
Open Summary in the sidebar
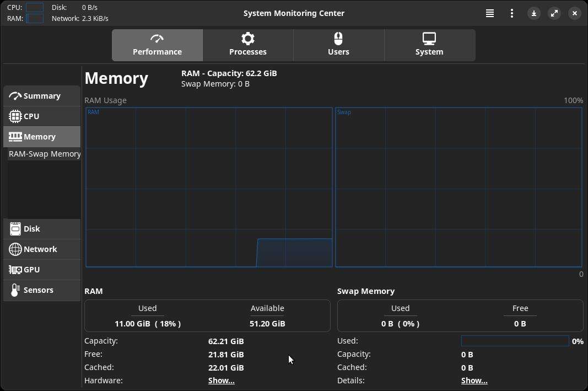point(42,96)
